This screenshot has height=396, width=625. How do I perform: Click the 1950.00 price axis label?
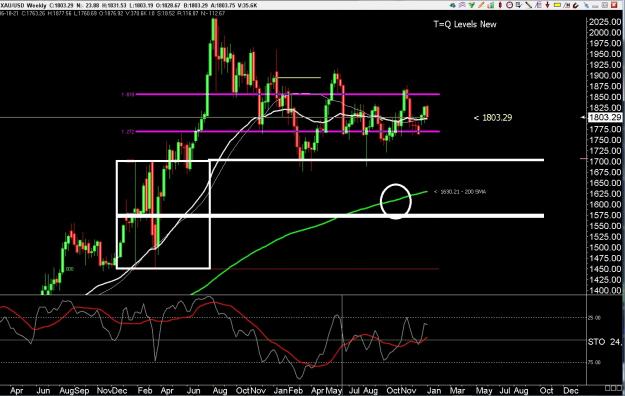(x=605, y=54)
